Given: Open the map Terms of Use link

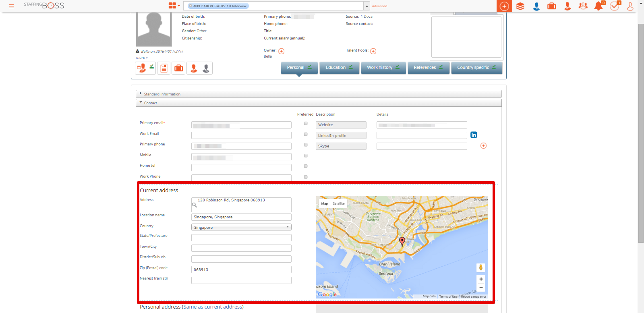Looking at the screenshot, I should pyautogui.click(x=448, y=296).
